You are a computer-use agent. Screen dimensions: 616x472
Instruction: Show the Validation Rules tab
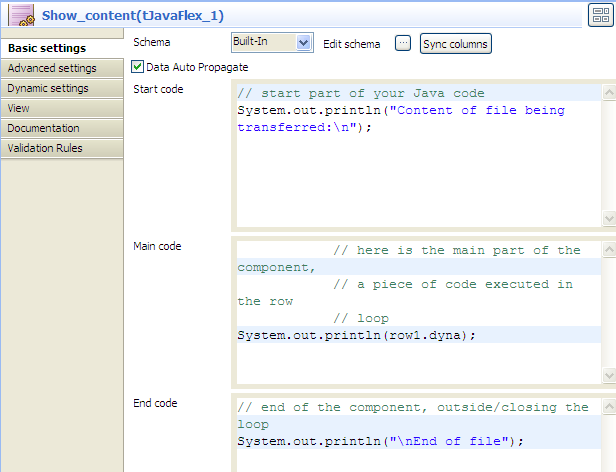click(x=45, y=148)
